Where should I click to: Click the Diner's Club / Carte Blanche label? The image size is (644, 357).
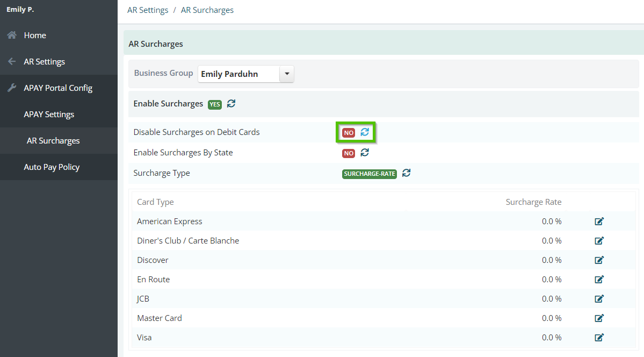pyautogui.click(x=188, y=241)
